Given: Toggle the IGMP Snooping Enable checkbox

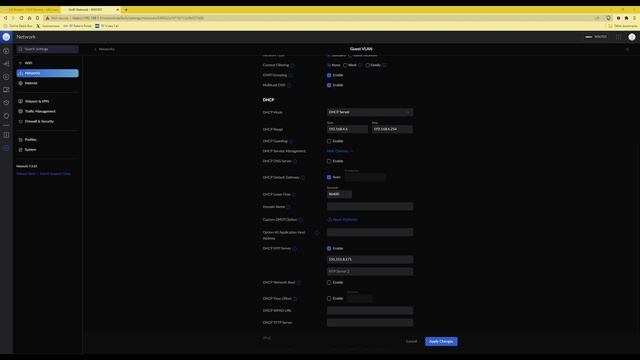Looking at the screenshot, I should 329,75.
